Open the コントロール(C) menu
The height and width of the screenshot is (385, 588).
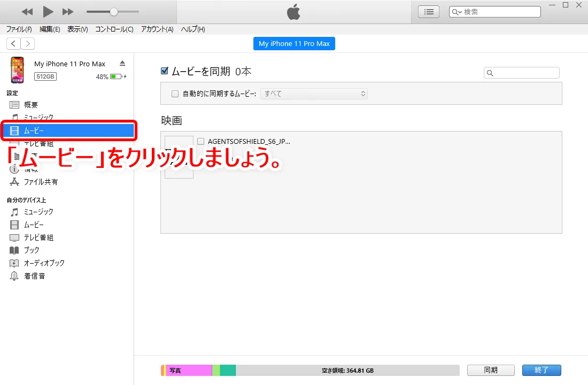click(114, 29)
